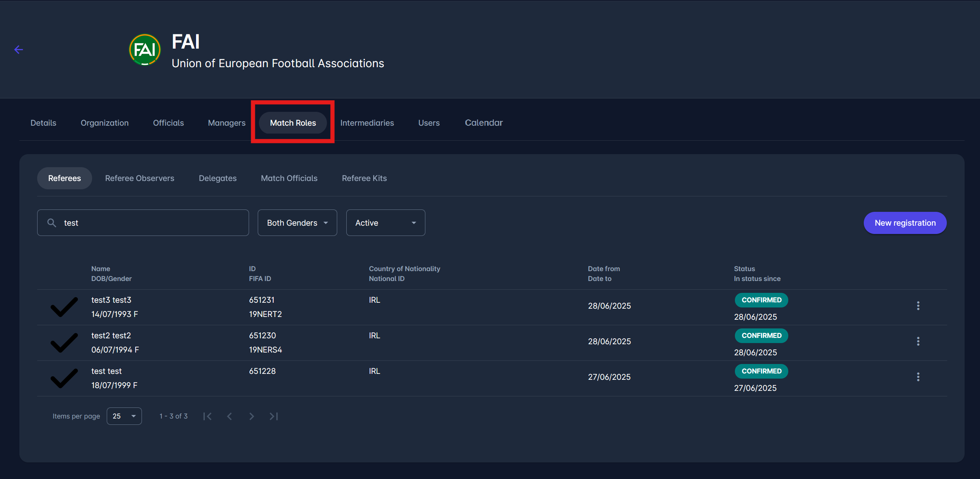The image size is (980, 479).
Task: Jump to last page of results
Action: tap(274, 416)
